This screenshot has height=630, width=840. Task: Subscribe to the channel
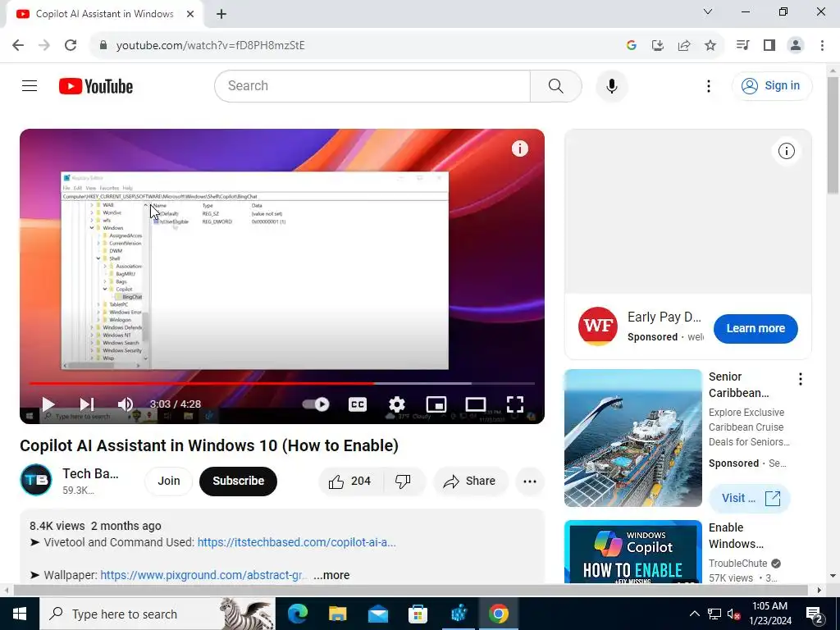(239, 481)
